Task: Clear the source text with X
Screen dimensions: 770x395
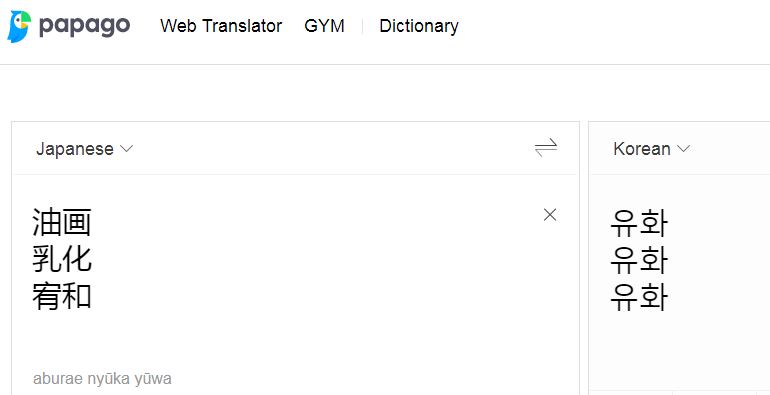Action: (550, 215)
